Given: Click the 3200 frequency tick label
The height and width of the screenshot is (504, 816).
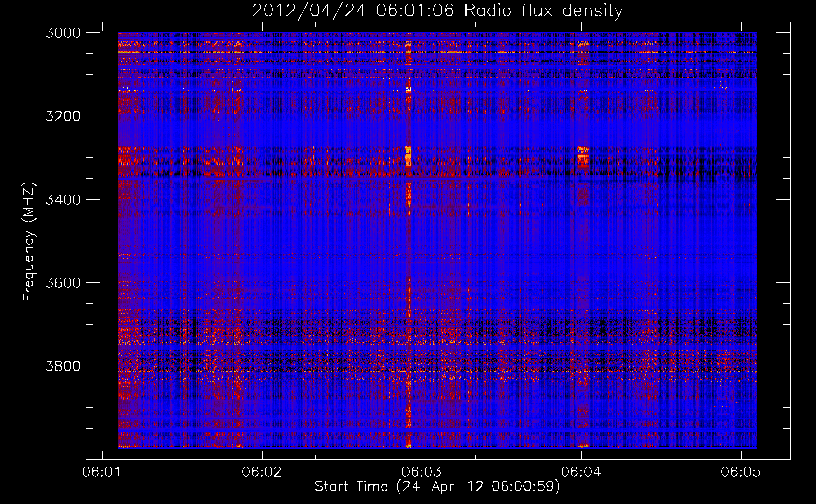Looking at the screenshot, I should point(63,116).
